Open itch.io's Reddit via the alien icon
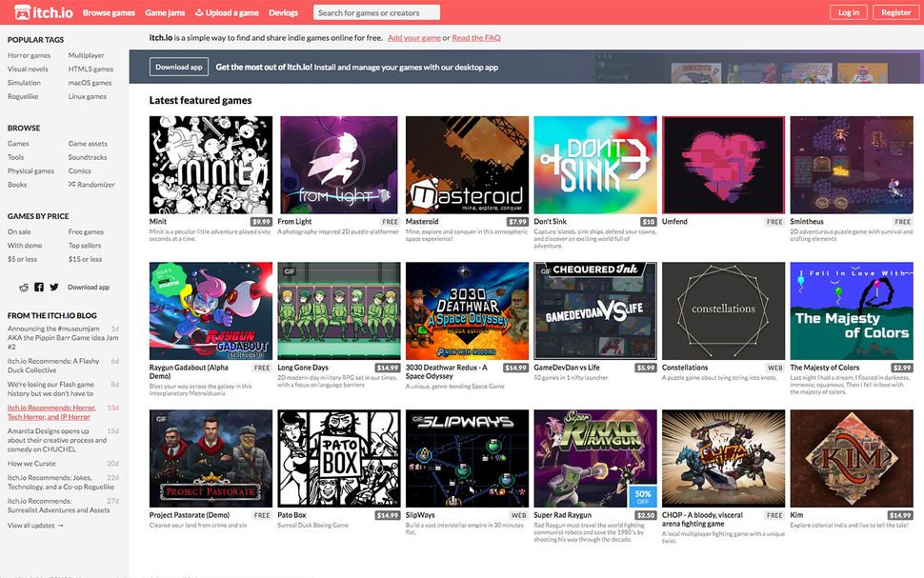This screenshot has height=578, width=924. 24,287
